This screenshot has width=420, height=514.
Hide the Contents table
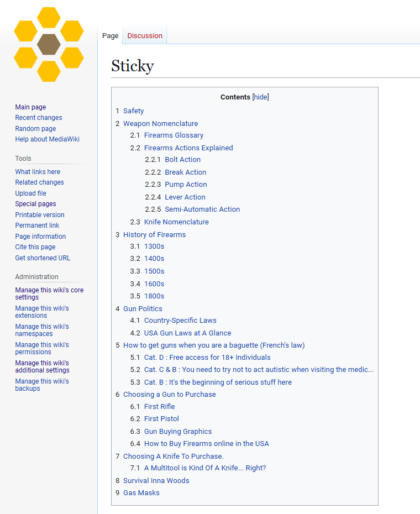pyautogui.click(x=261, y=97)
